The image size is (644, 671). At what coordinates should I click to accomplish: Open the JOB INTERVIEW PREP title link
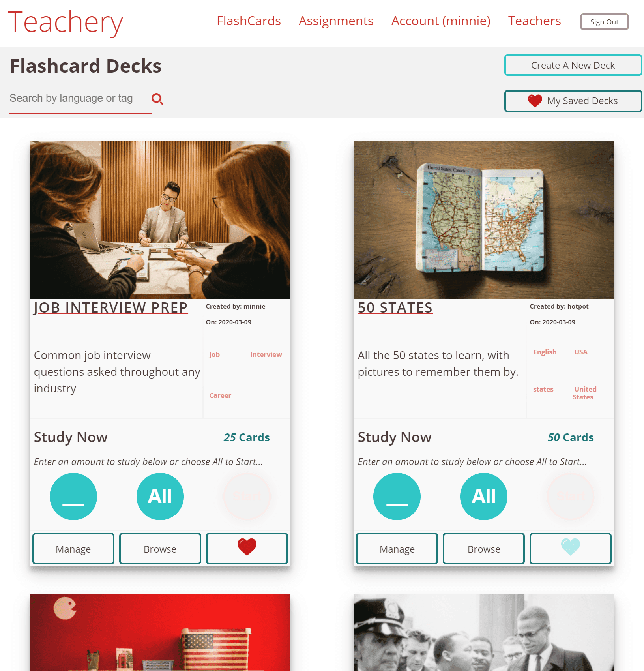point(111,308)
